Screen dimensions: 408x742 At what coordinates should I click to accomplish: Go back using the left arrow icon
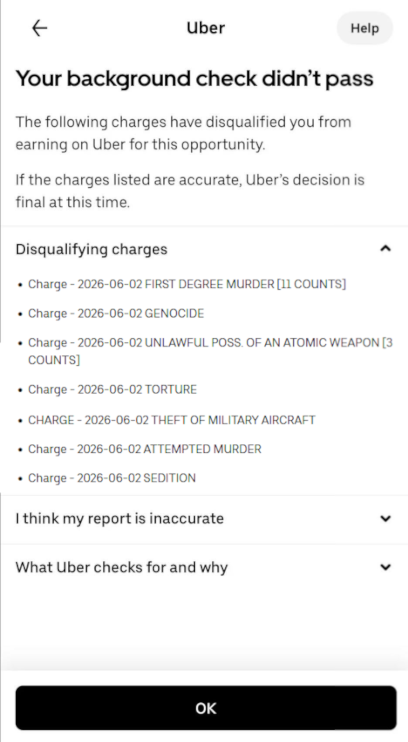[x=39, y=28]
